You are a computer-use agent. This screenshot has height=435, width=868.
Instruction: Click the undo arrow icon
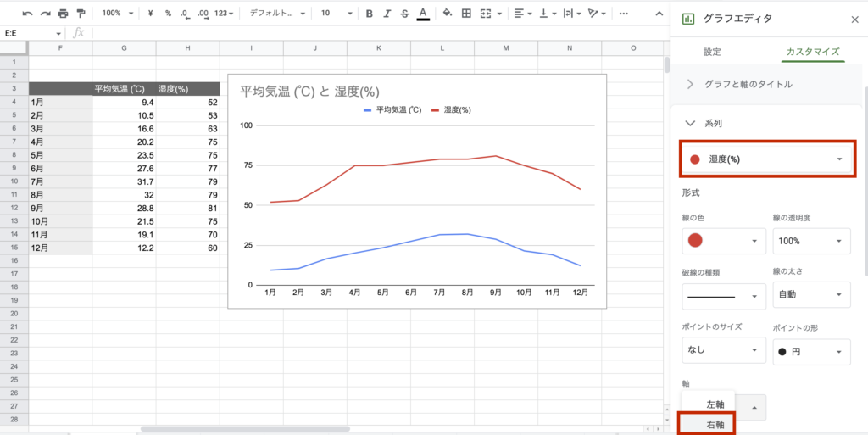pyautogui.click(x=27, y=14)
